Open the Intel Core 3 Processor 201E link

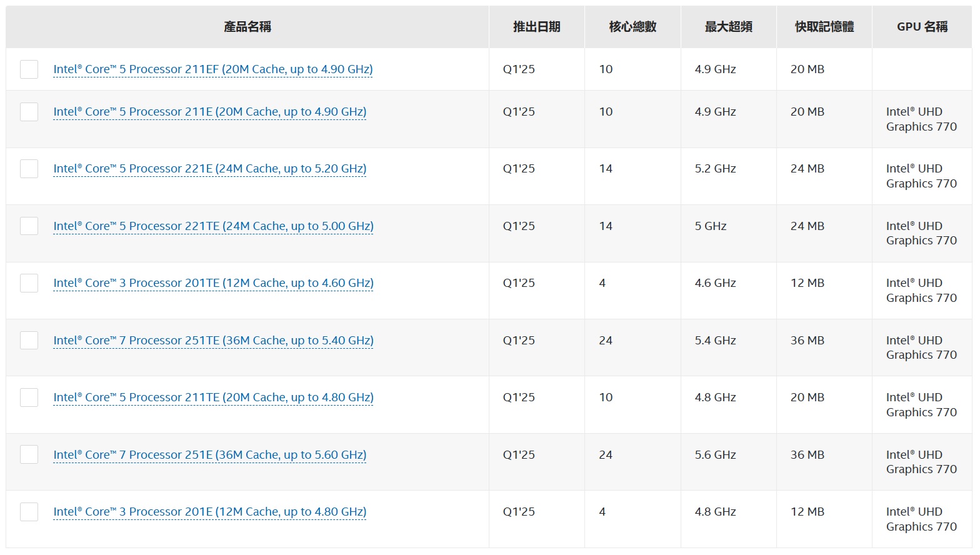(209, 512)
